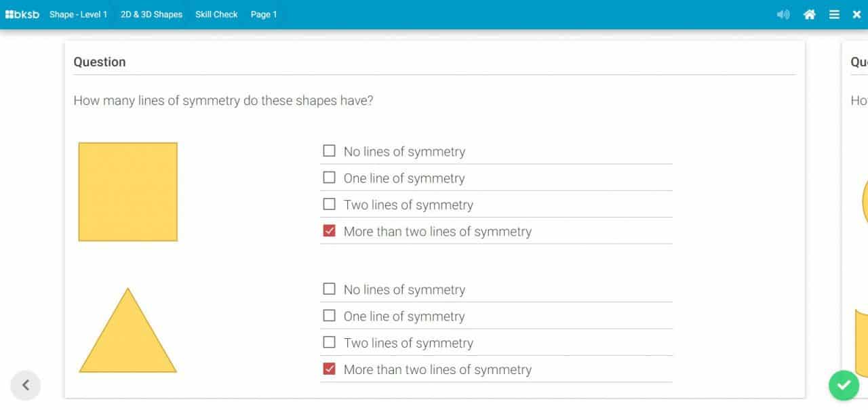The image size is (868, 410).
Task: Check 'No lines of symmetry' for the square
Action: [x=330, y=151]
